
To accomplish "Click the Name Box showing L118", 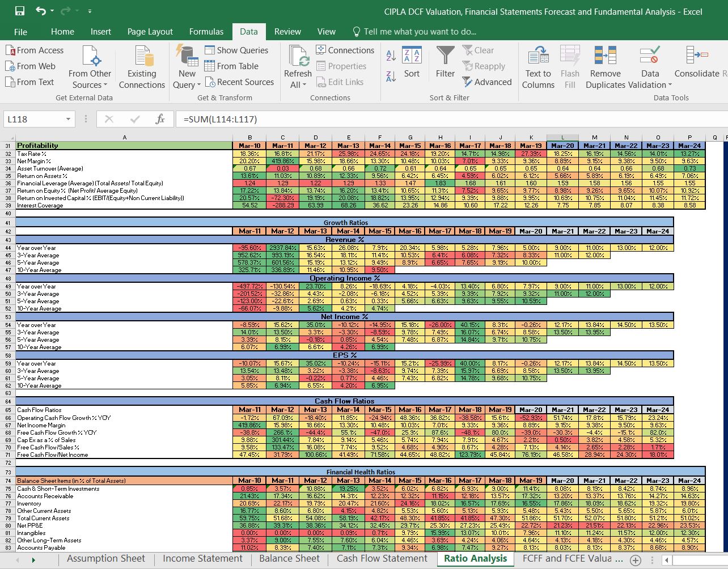I will 34,119.
